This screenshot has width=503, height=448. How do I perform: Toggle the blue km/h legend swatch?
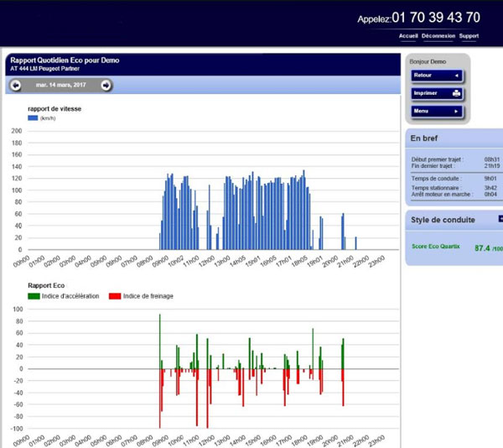point(33,118)
